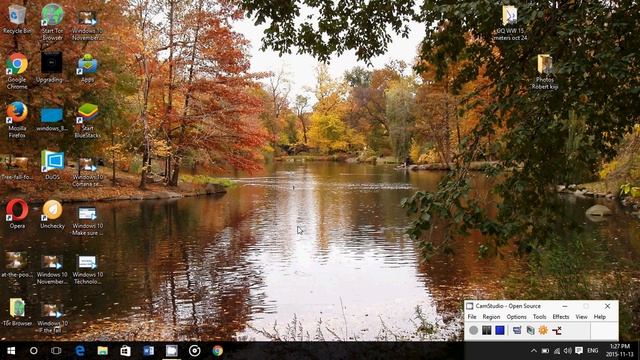Click the active video app taskbar icon
Image resolution: width=640 pixels, height=360 pixels.
(x=171, y=351)
